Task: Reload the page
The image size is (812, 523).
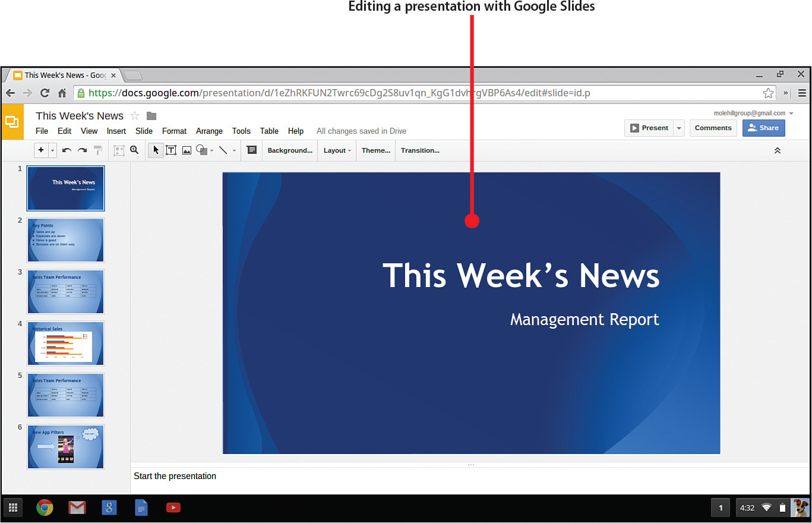Action: 45,93
